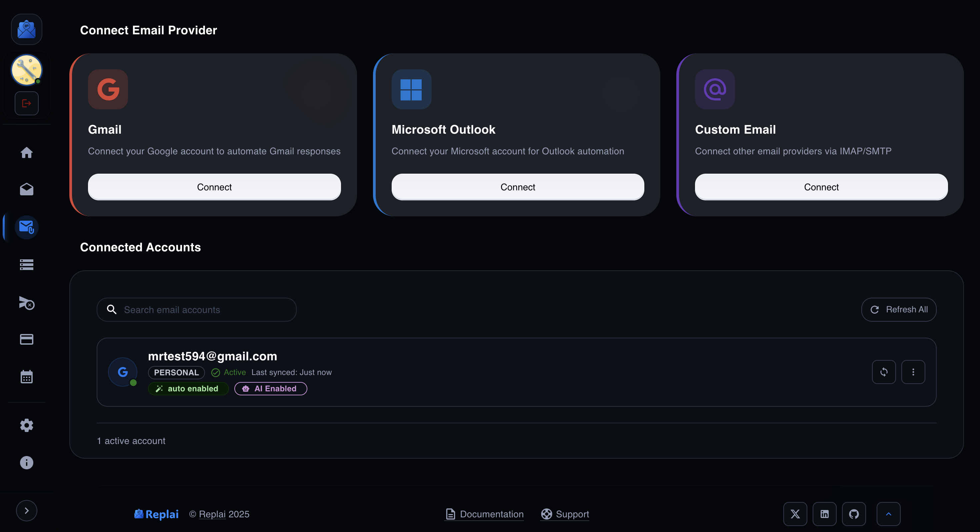
Task: Open the LinkedIn social icon
Action: (x=824, y=514)
